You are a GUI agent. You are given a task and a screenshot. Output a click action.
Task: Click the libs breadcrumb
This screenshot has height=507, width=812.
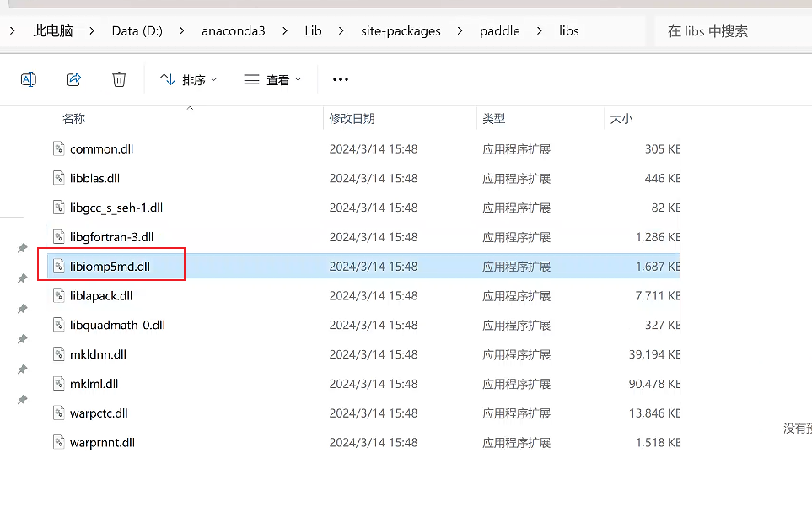[568, 31]
